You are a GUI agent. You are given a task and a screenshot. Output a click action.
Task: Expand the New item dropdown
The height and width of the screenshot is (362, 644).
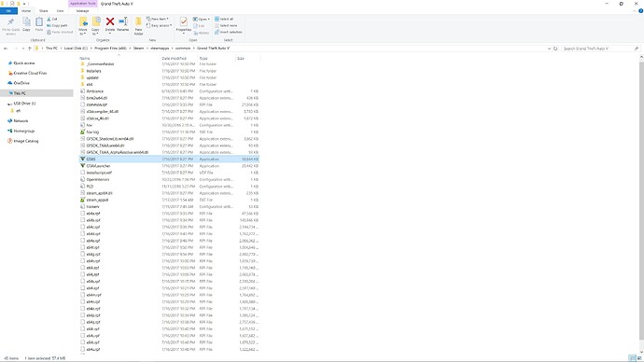pos(158,19)
